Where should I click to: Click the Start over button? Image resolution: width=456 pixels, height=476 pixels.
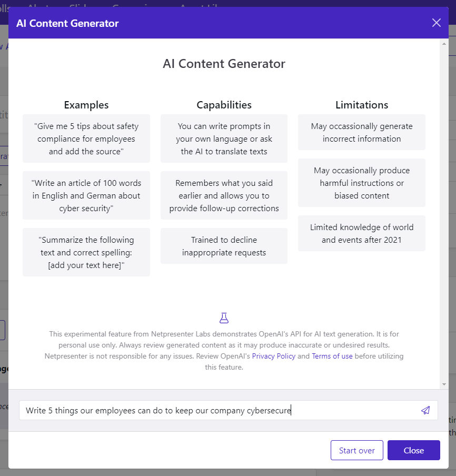click(356, 450)
